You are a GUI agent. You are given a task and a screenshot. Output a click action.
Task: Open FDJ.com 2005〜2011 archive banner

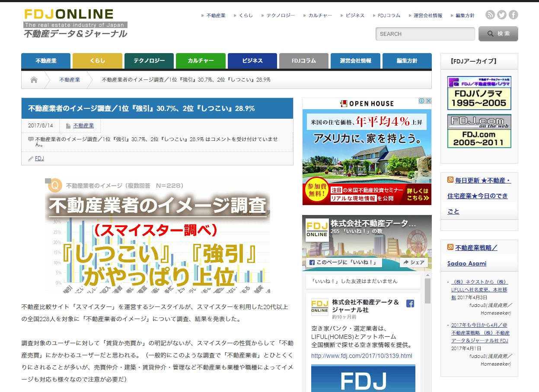tap(479, 131)
